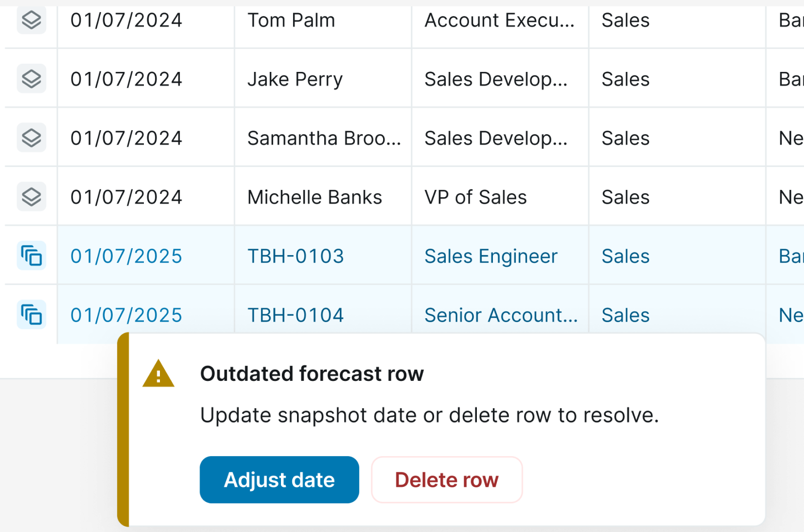The image size is (804, 532).
Task: Click the Account Executive role cell
Action: [x=499, y=20]
